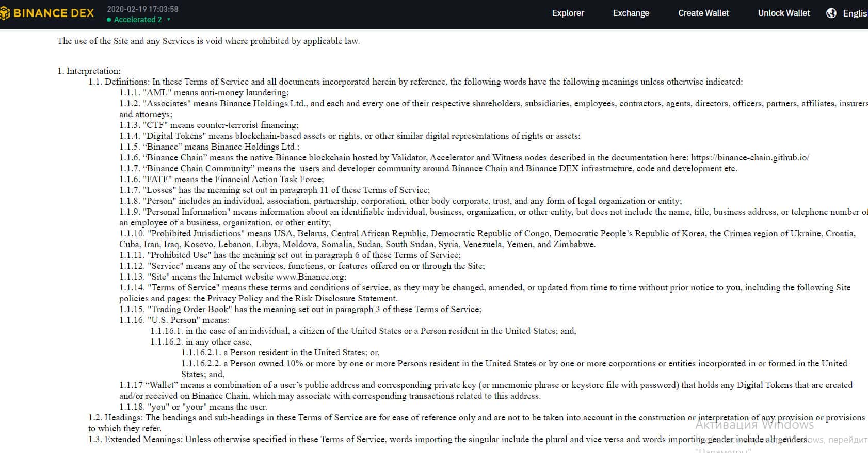
Task: Click the "Losses" definition line
Action: tap(275, 190)
